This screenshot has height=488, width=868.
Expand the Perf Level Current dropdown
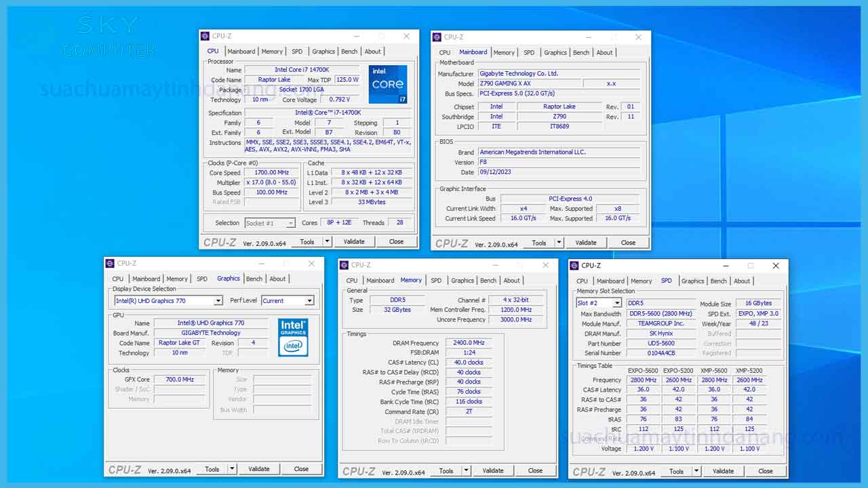point(309,301)
